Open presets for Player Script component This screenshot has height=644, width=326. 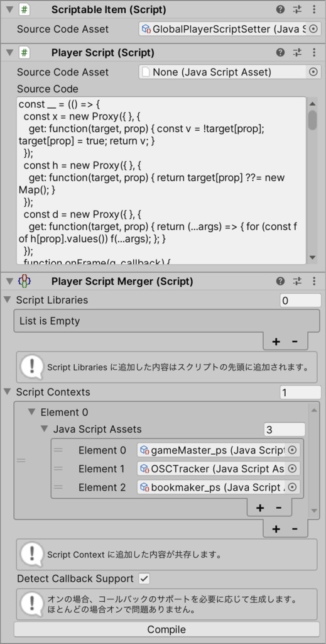(297, 52)
